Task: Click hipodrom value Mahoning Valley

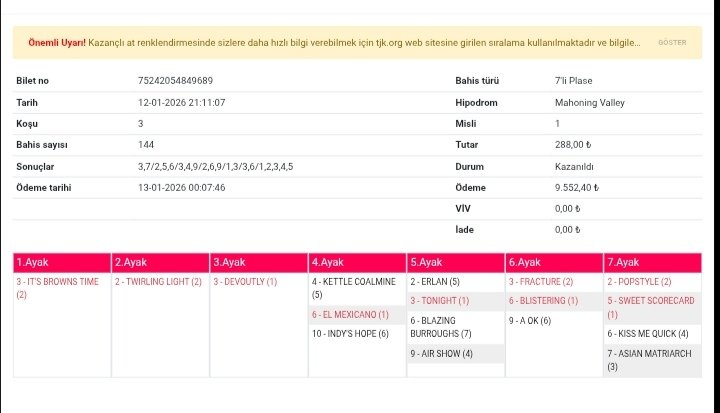Action: (590, 103)
